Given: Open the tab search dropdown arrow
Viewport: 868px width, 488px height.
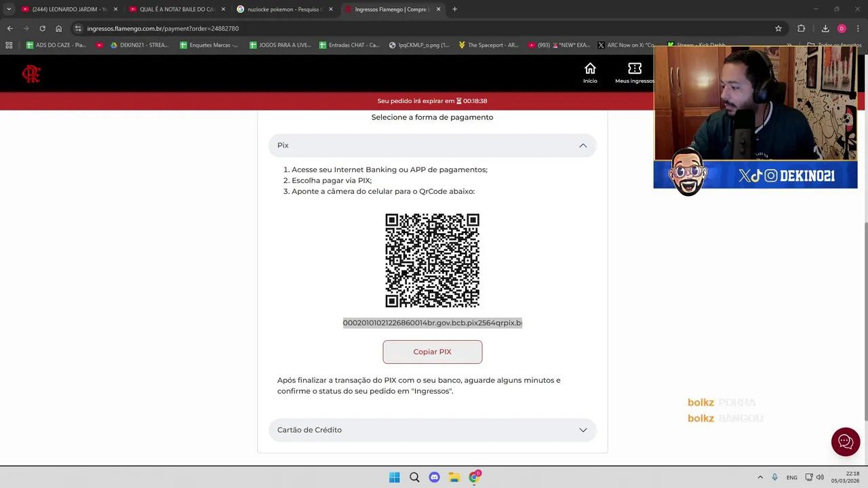Looking at the screenshot, I should pyautogui.click(x=9, y=9).
